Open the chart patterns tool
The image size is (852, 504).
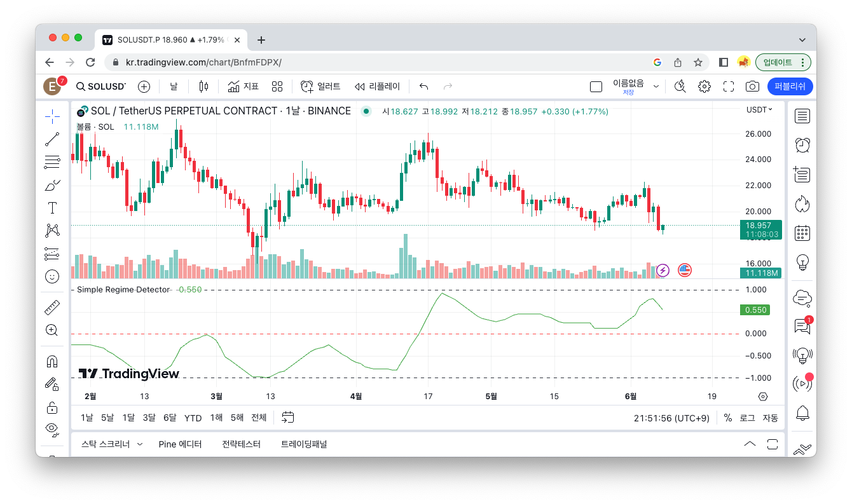52,231
